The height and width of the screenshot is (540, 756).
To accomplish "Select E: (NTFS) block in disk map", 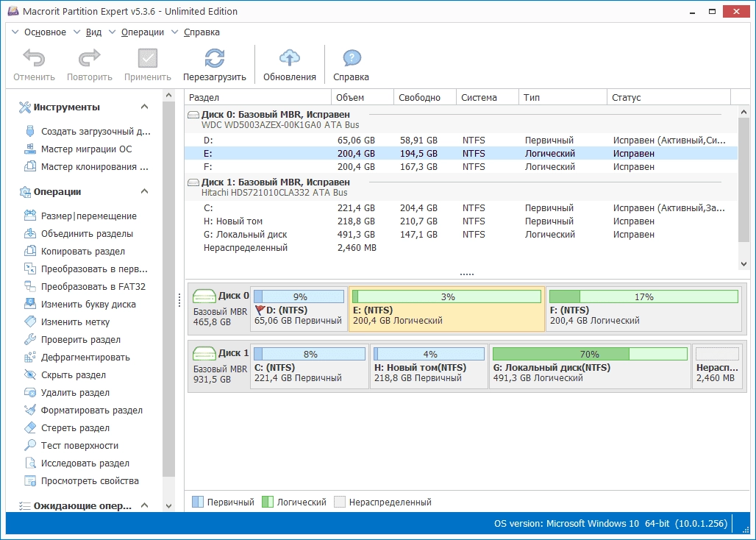I will tap(446, 308).
